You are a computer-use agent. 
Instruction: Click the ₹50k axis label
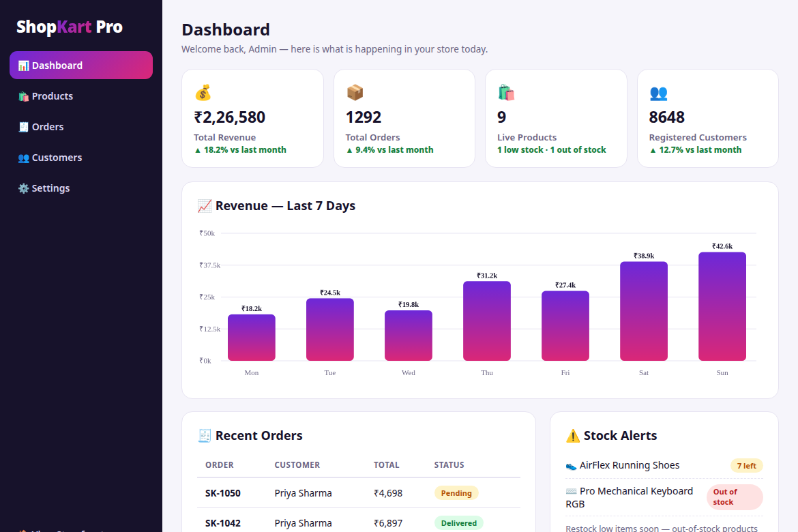pyautogui.click(x=207, y=233)
